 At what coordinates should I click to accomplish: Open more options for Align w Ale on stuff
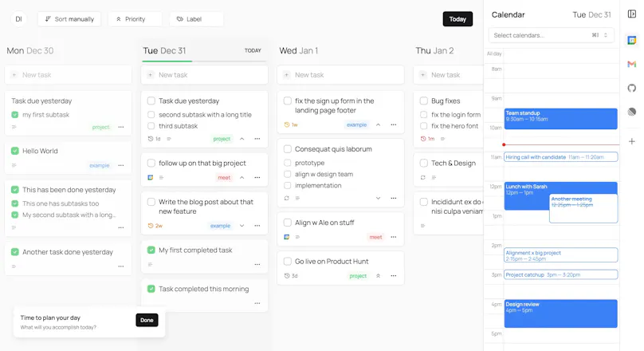tap(394, 237)
